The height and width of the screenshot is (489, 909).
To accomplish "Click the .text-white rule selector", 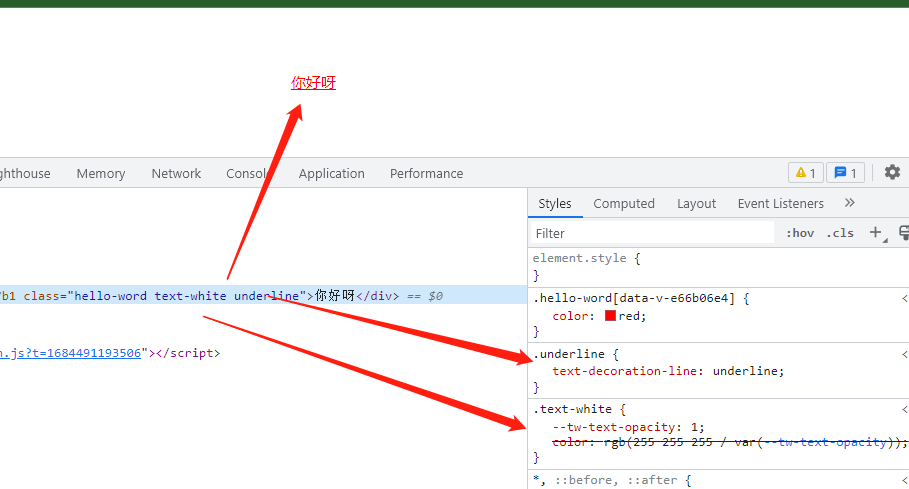I will pyautogui.click(x=572, y=409).
